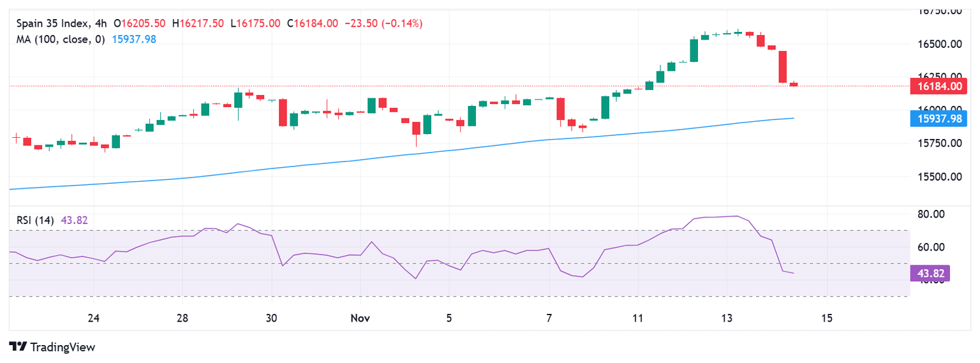Click the TradingView logo icon

(x=19, y=347)
